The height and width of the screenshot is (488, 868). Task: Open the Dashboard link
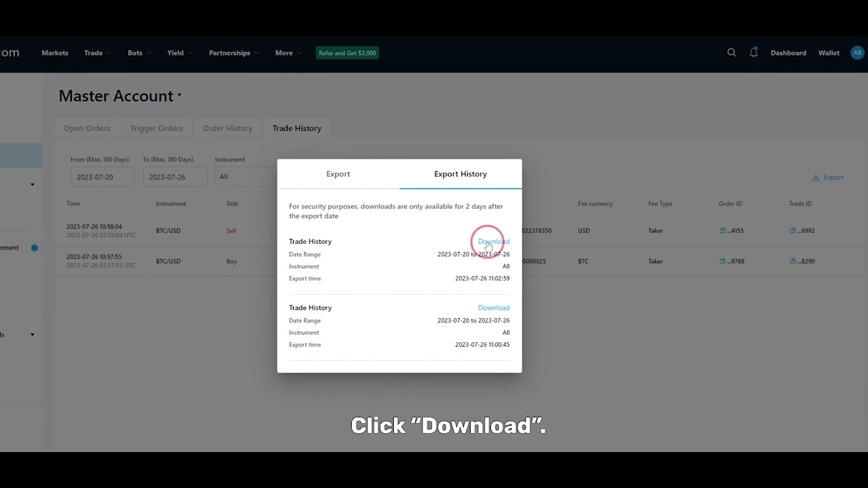coord(788,53)
